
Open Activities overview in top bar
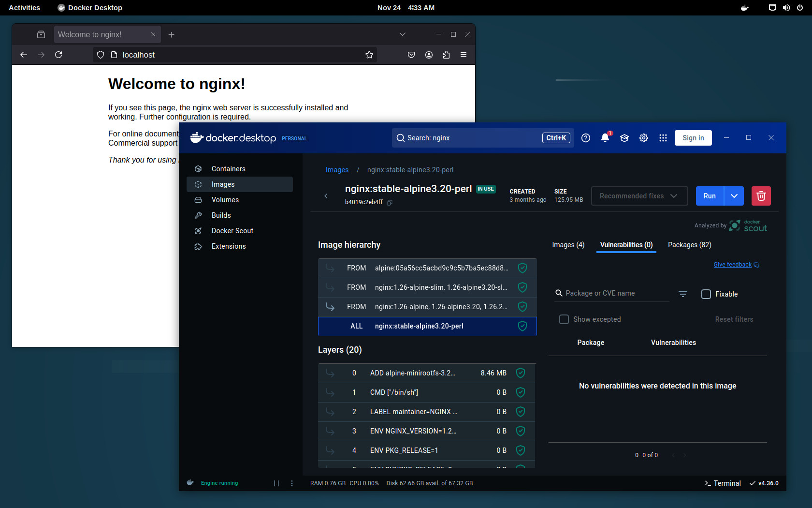coord(25,8)
